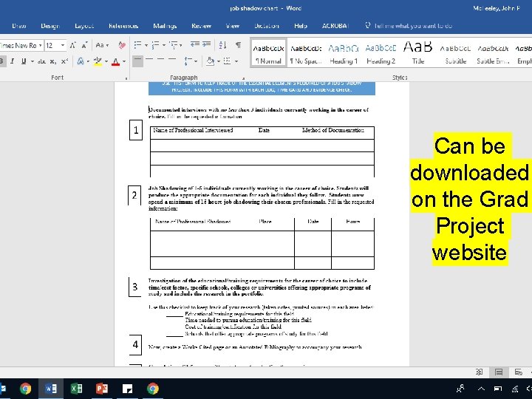Open the Design ribbon tab
532x399 pixels.
click(x=50, y=26)
